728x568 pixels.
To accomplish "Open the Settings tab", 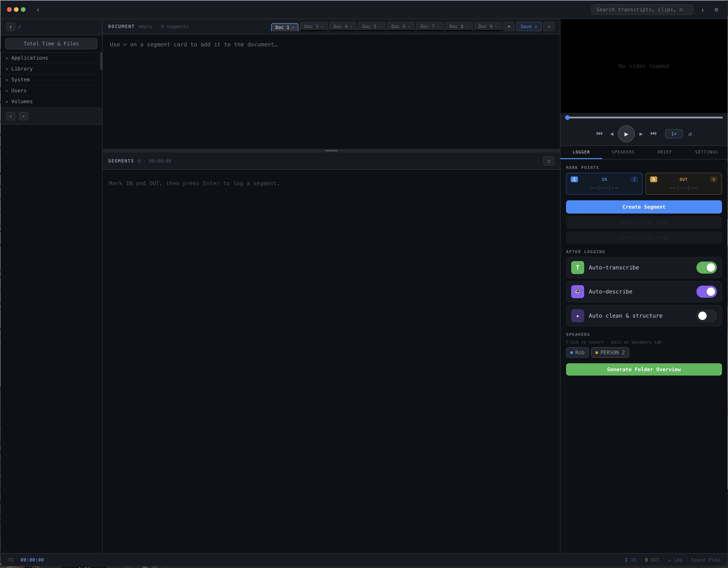I will click(706, 152).
